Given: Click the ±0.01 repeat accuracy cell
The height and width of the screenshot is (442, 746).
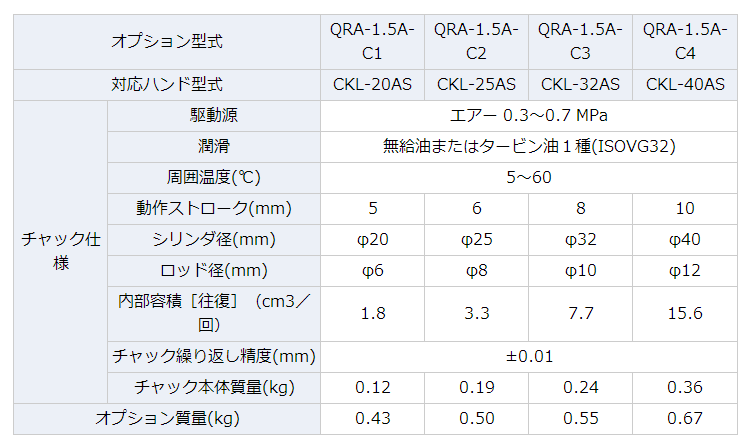Looking at the screenshot, I should pos(530,356).
